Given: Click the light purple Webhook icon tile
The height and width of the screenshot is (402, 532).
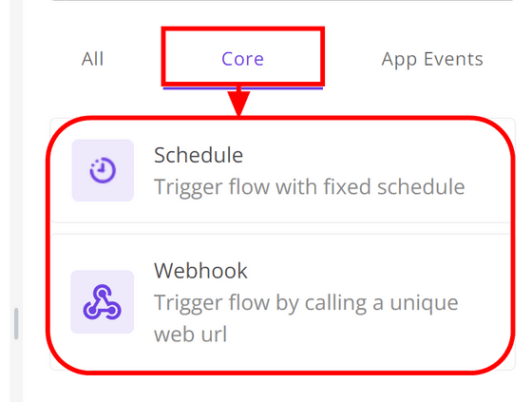Looking at the screenshot, I should [x=103, y=302].
